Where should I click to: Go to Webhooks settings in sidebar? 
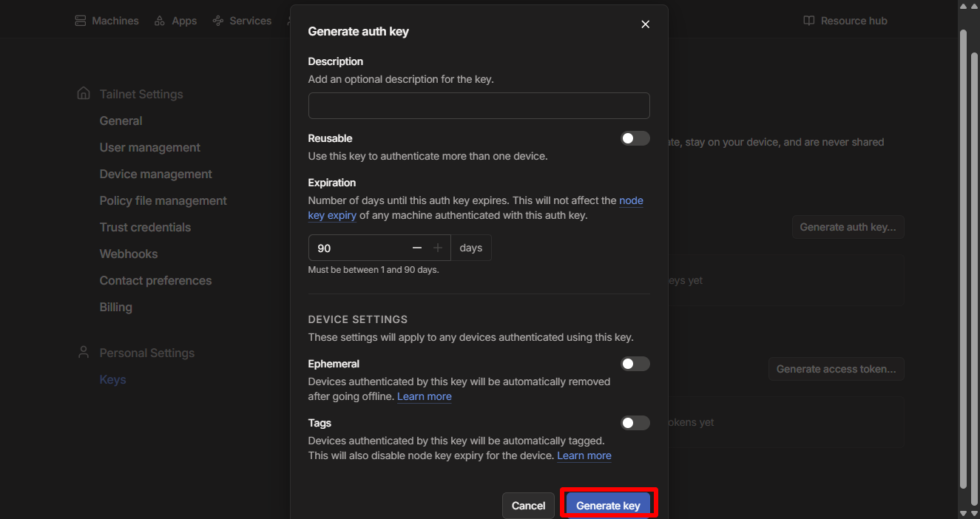click(129, 254)
